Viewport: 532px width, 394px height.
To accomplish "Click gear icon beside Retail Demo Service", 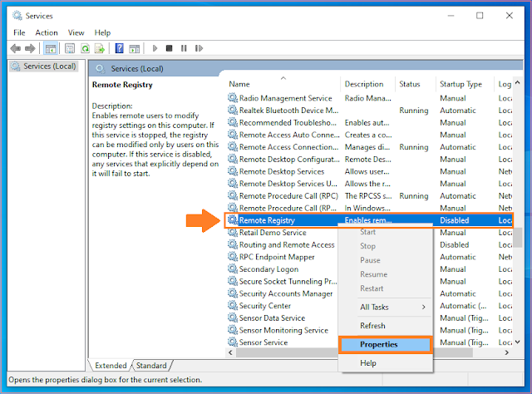I will click(x=233, y=233).
